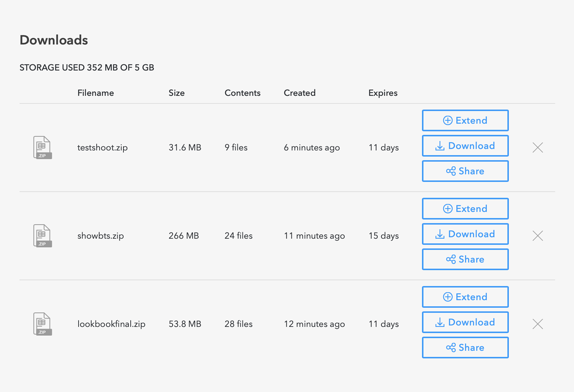
Task: Remove showbts.zip using the X control
Action: click(538, 235)
